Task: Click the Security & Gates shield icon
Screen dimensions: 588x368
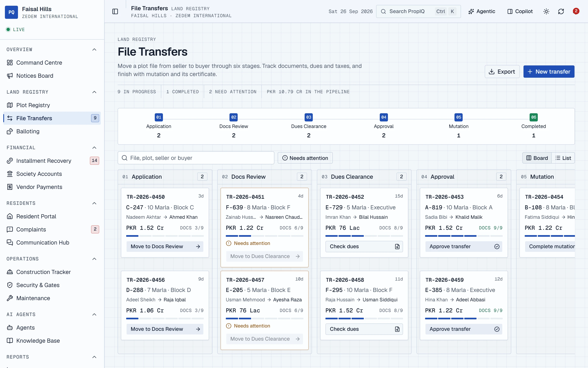Action: click(x=10, y=285)
